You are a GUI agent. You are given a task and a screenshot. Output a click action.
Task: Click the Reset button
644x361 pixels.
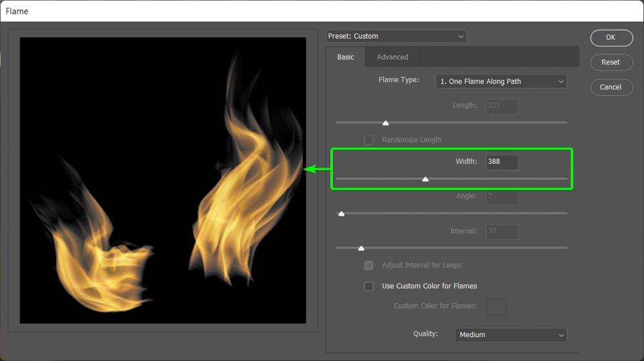click(611, 62)
